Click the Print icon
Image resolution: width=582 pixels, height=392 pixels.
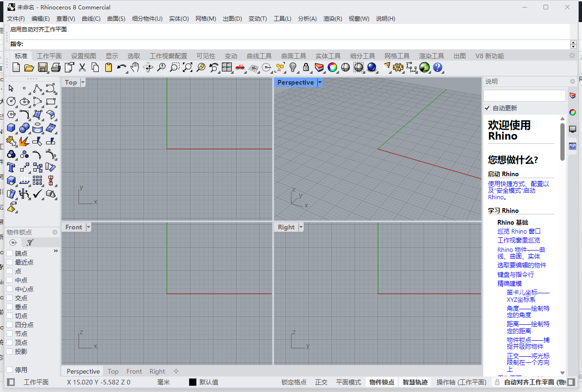[55, 67]
